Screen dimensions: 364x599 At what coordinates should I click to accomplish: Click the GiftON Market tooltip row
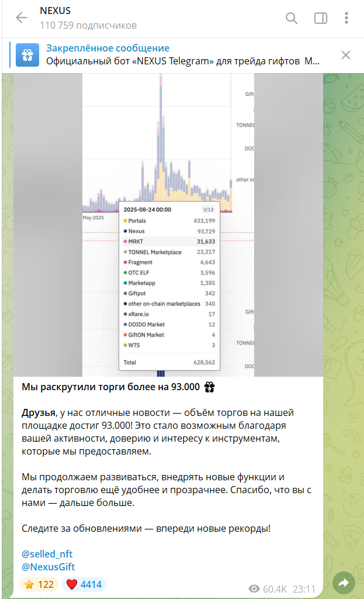pos(169,335)
